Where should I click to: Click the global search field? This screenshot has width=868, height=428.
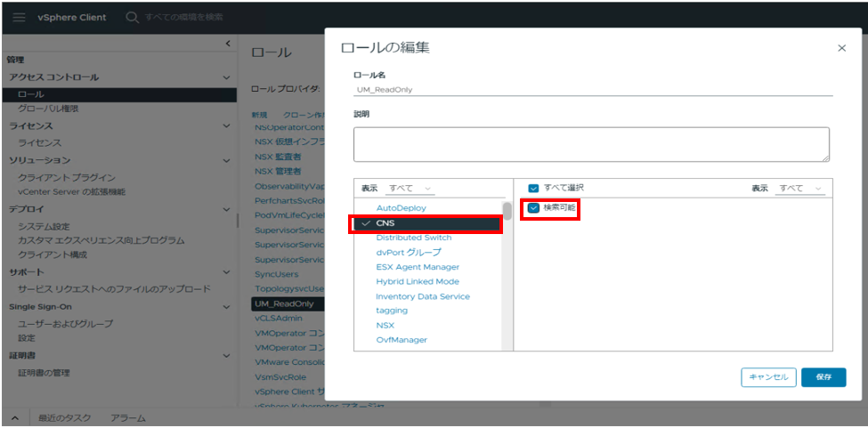point(183,17)
